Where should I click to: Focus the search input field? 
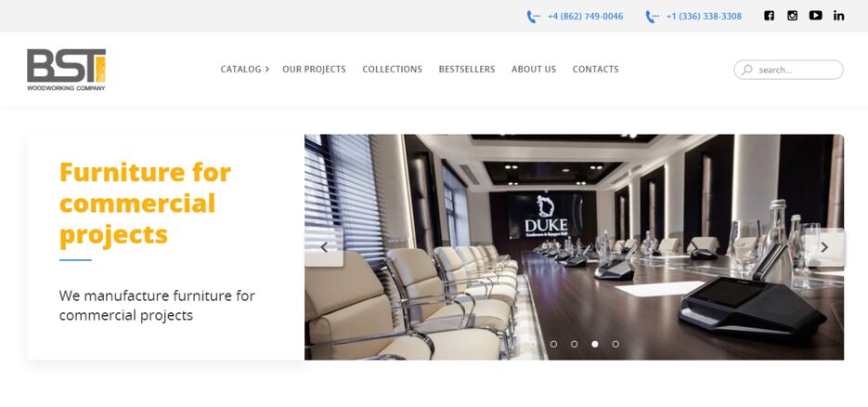(x=788, y=70)
